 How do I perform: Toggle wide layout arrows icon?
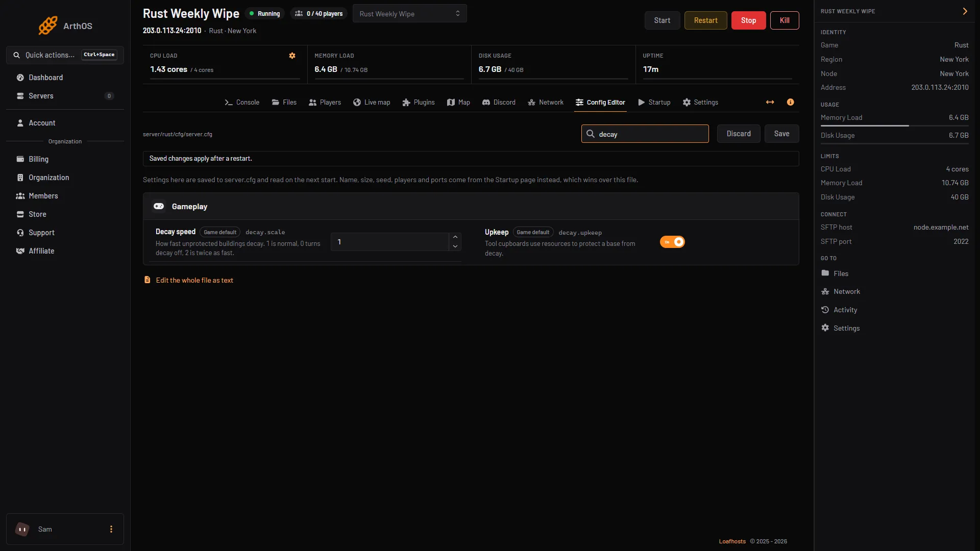pos(770,103)
